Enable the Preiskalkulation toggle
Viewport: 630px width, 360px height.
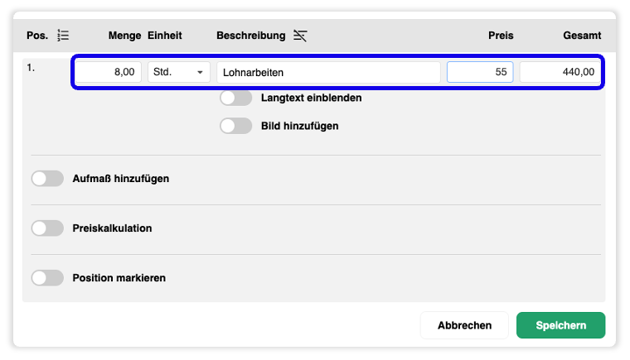click(x=47, y=228)
